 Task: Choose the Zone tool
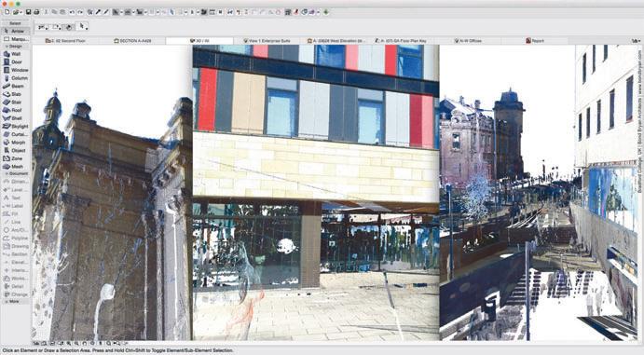point(16,158)
